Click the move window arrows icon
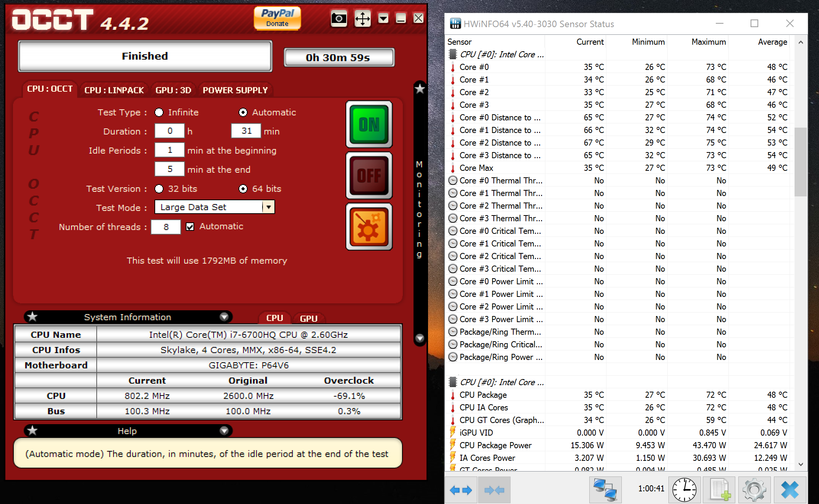The image size is (819, 504). point(362,18)
